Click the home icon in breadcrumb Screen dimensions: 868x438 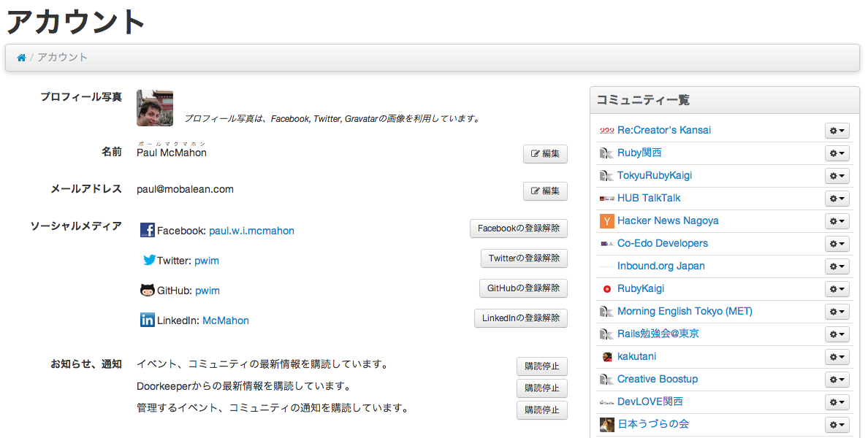[x=22, y=58]
